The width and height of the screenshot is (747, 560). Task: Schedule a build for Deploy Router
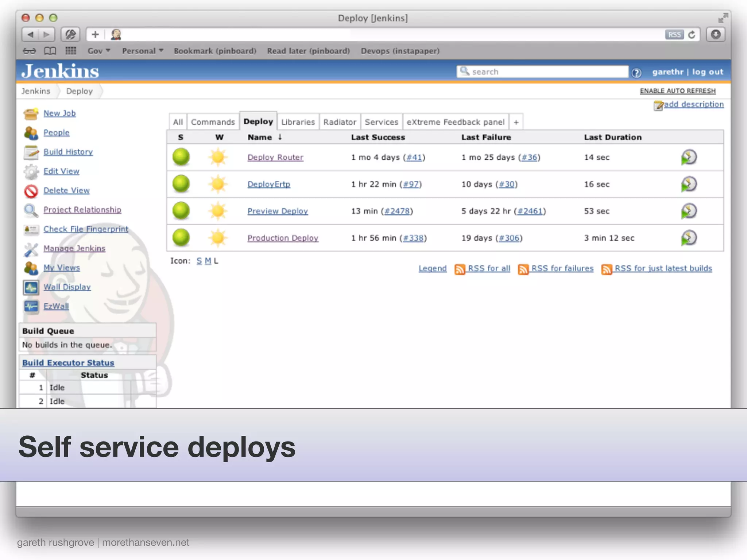coord(689,157)
